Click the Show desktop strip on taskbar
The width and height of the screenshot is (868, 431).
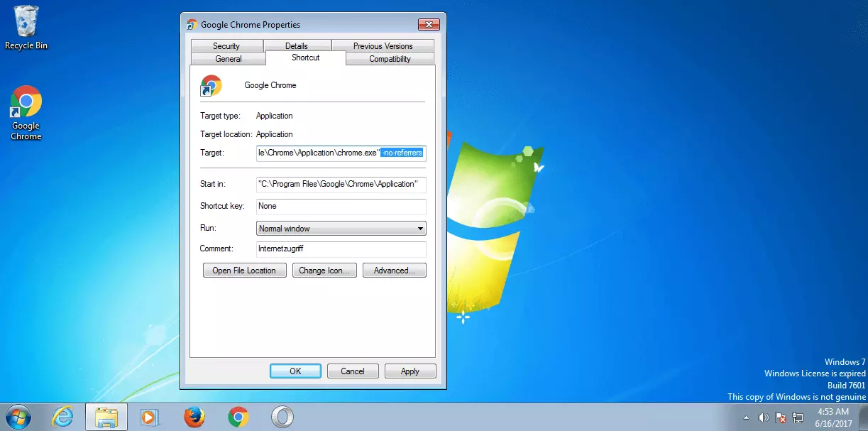[x=863, y=418]
